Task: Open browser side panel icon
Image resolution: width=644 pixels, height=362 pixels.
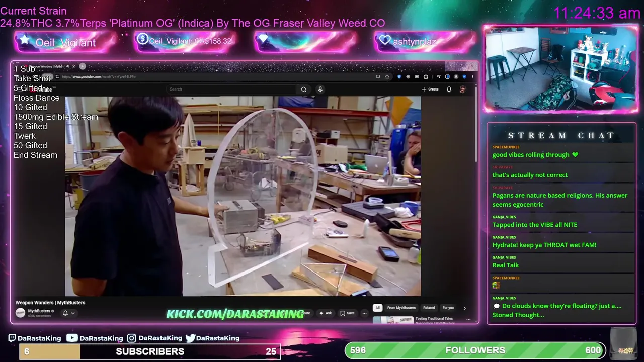Action: click(x=447, y=77)
